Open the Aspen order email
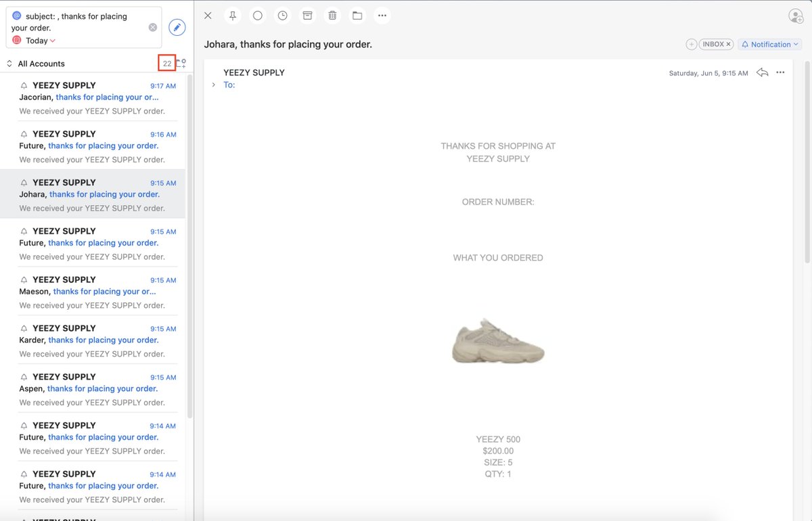The height and width of the screenshot is (521, 812). (x=93, y=389)
